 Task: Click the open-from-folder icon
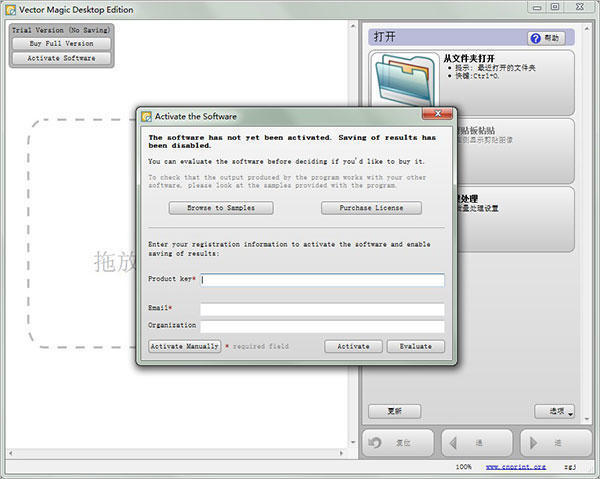click(404, 81)
